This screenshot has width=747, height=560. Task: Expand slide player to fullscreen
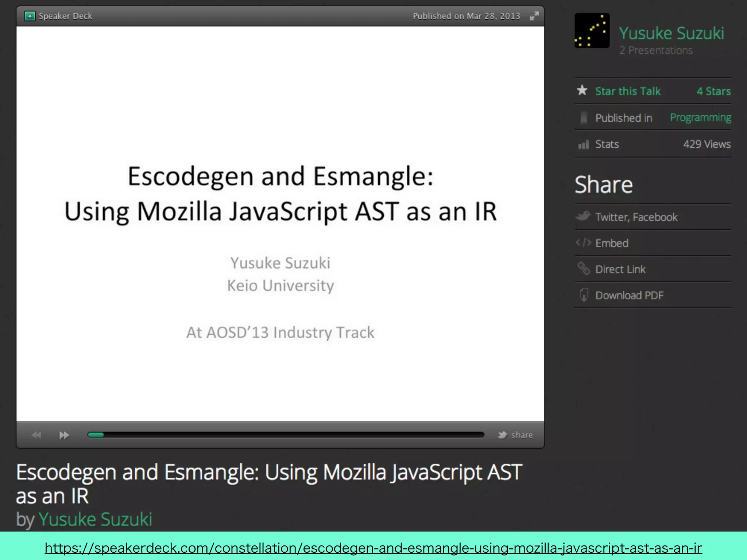[534, 16]
